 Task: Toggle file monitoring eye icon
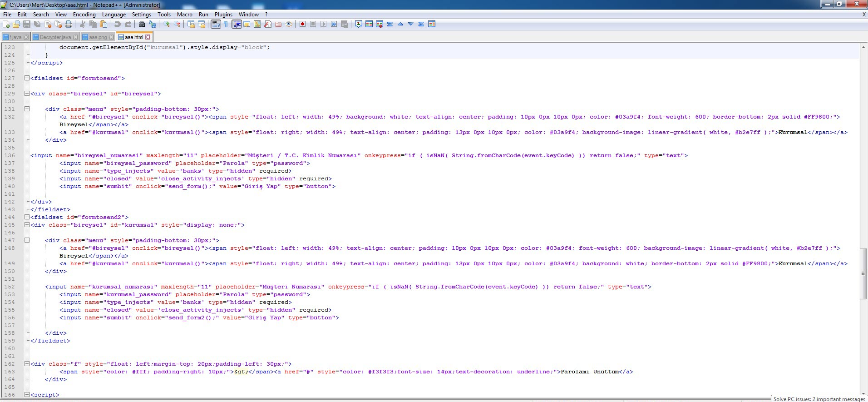click(x=289, y=24)
